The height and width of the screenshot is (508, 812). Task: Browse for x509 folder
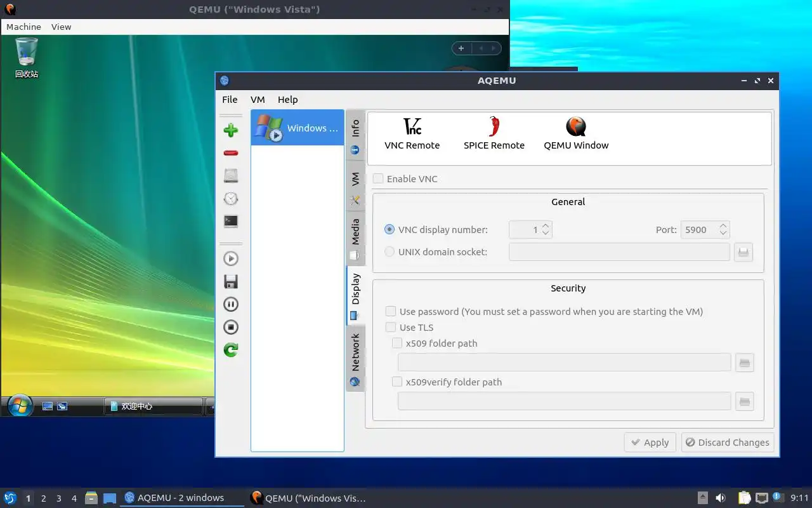coord(745,363)
